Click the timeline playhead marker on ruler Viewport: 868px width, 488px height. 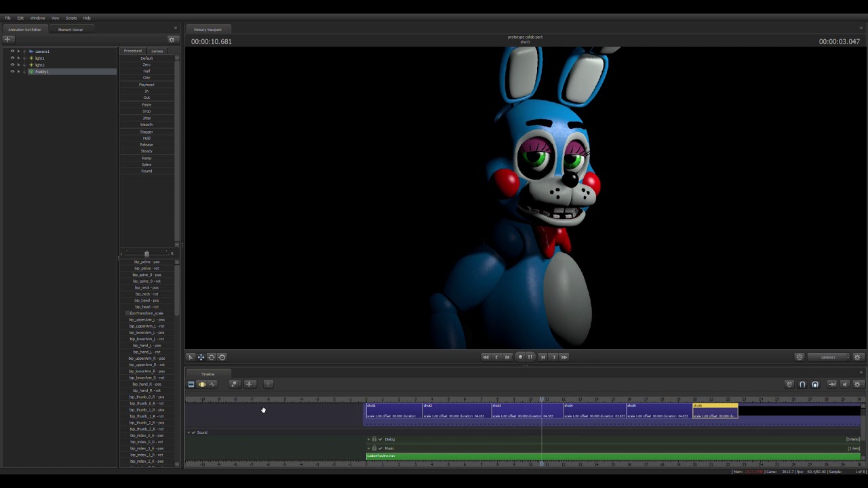point(542,399)
